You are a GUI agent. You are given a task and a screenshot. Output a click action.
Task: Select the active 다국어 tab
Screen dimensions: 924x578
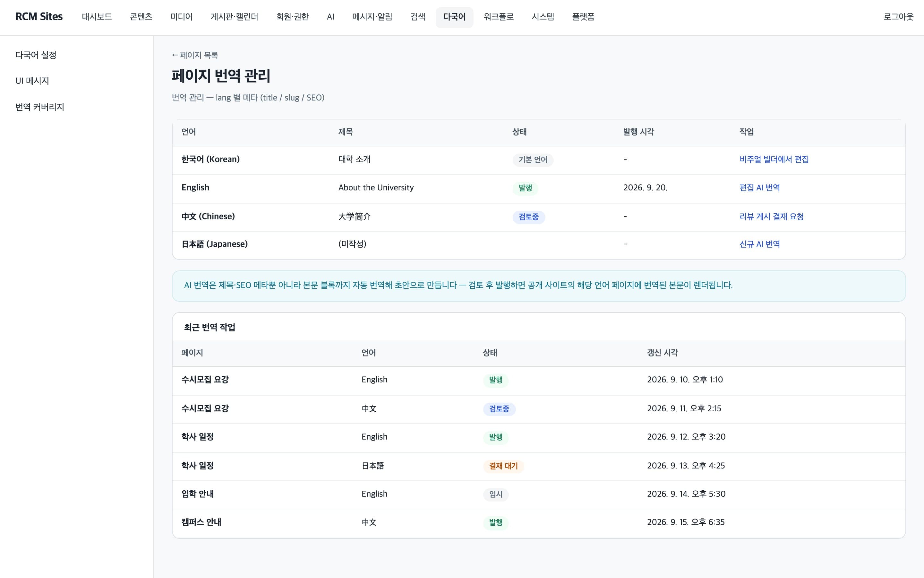tap(454, 17)
